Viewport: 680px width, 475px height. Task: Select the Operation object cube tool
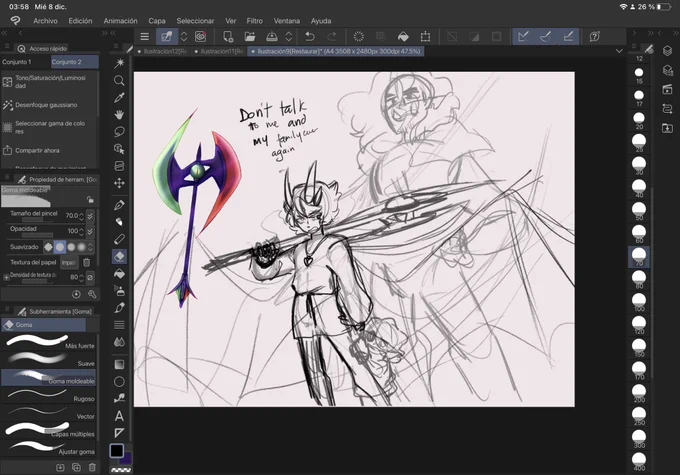pos(119,149)
